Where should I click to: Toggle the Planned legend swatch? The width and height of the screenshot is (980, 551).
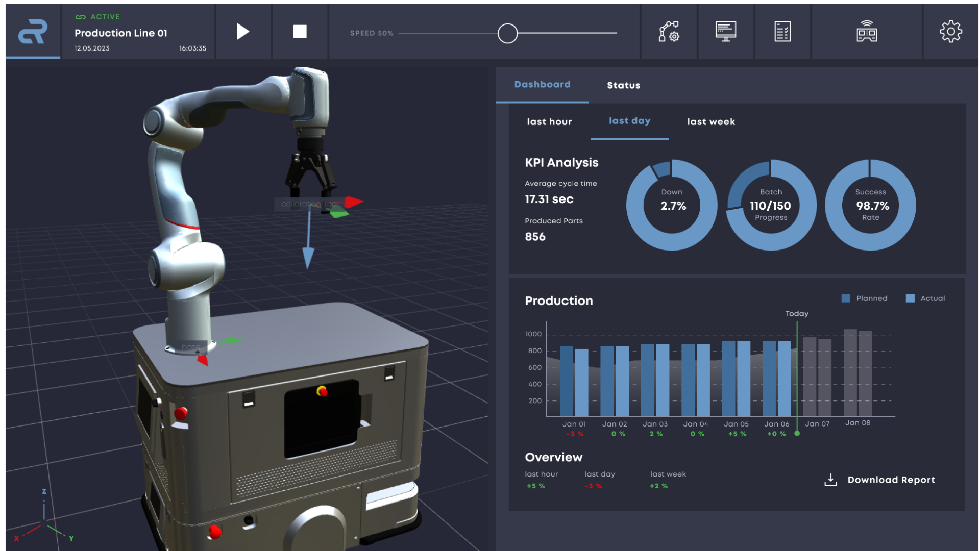[846, 298]
